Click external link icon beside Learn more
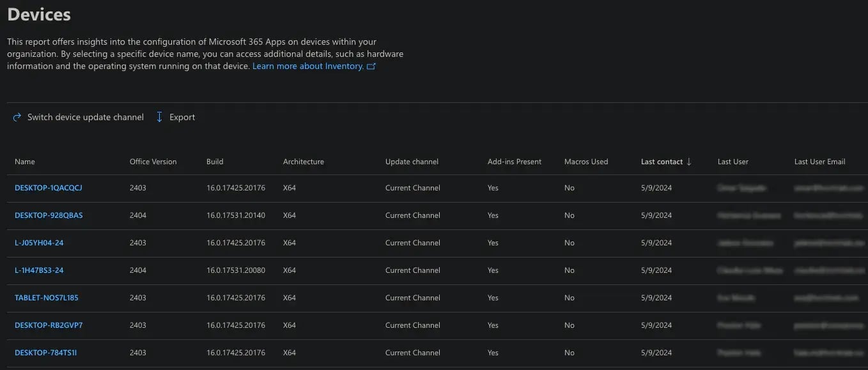 (371, 66)
